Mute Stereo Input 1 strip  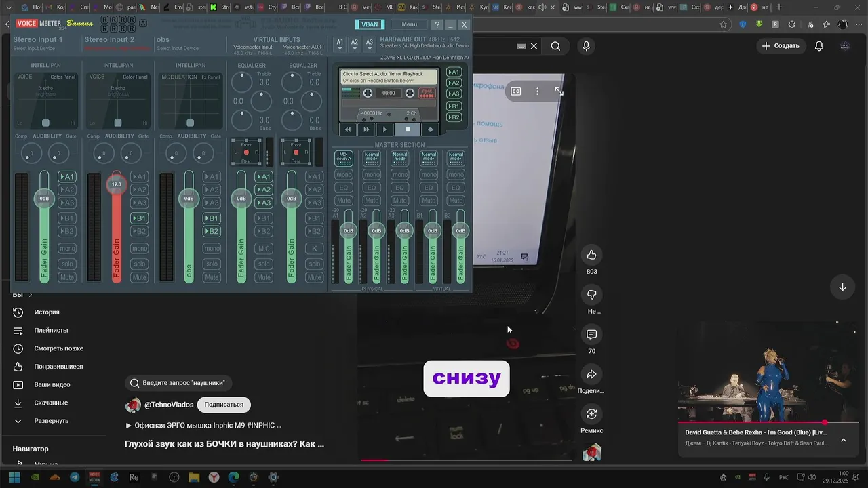(66, 277)
